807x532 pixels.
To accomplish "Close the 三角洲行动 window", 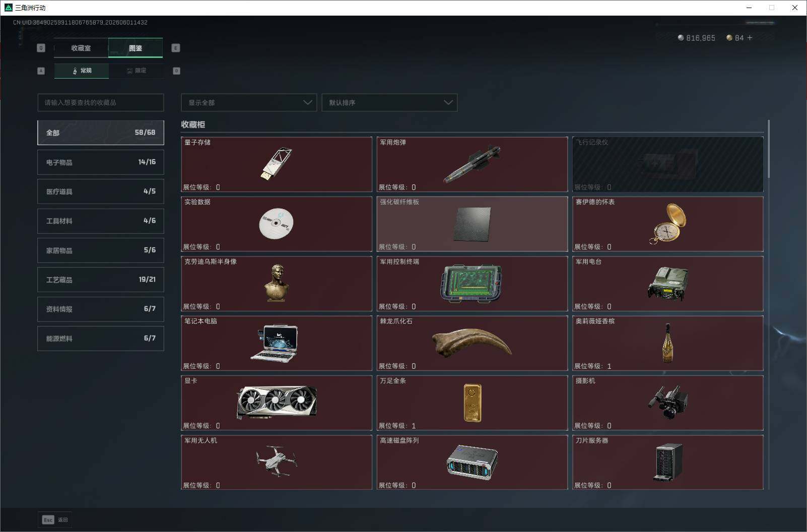I will point(795,8).
